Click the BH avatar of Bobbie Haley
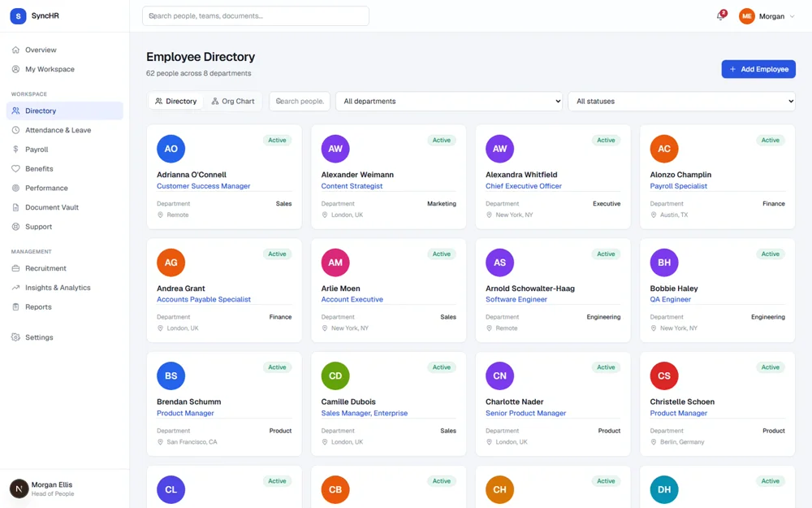The image size is (812, 508). (664, 263)
